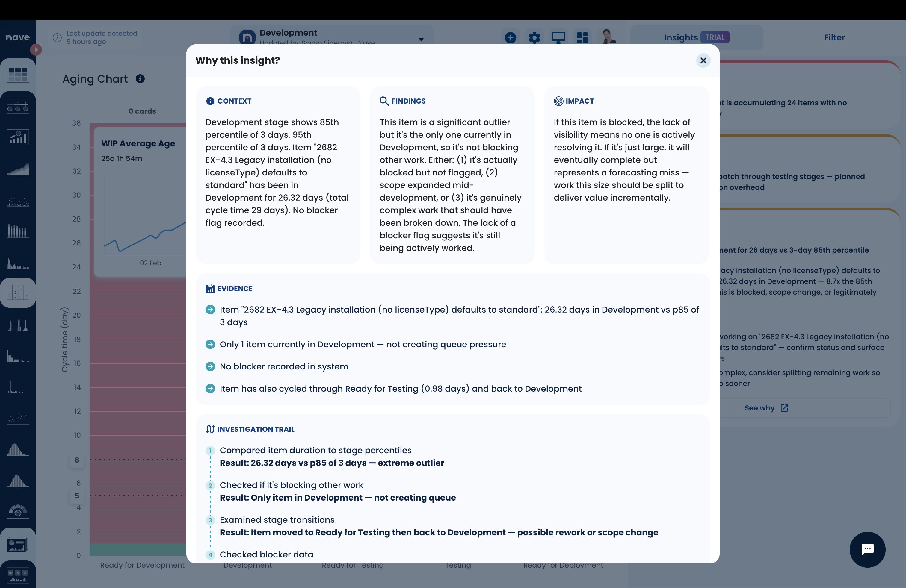Click the 8-day percentile marker on the y-axis

pos(77,460)
